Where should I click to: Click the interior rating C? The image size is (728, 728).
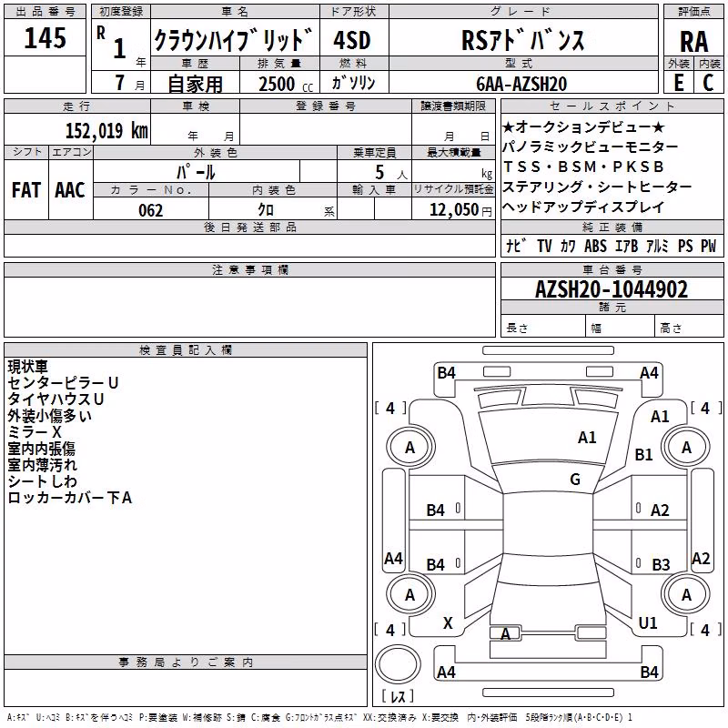[x=708, y=83]
